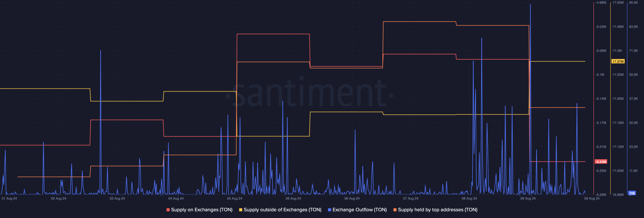
Task: Click the -4.98M axis label
Action: pos(601,3)
